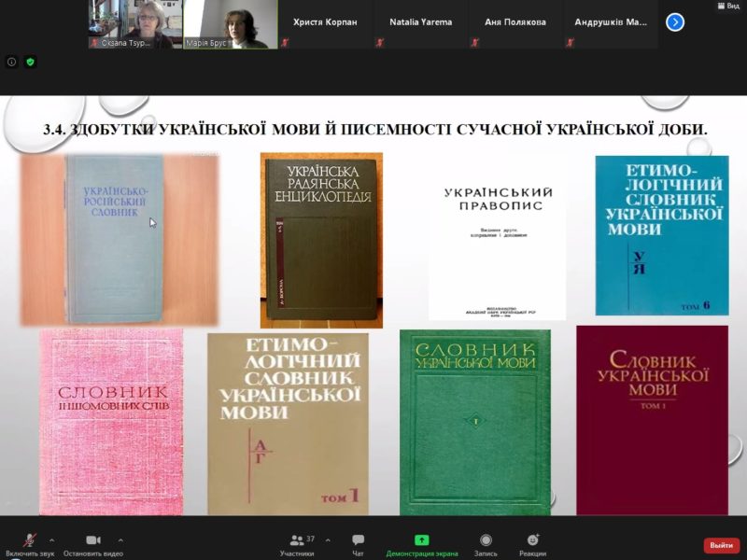The width and height of the screenshot is (747, 560).
Task: Click the green Демонстрация экрана share icon
Action: pos(421,540)
